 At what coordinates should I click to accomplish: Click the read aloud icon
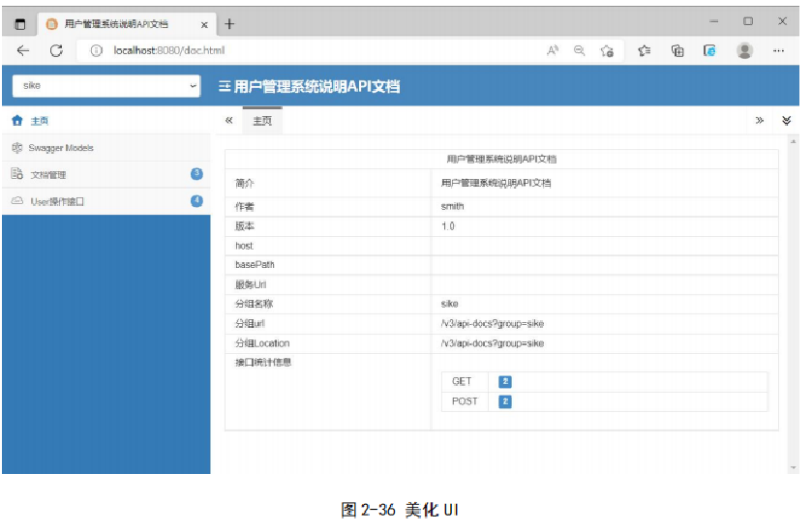pos(553,50)
